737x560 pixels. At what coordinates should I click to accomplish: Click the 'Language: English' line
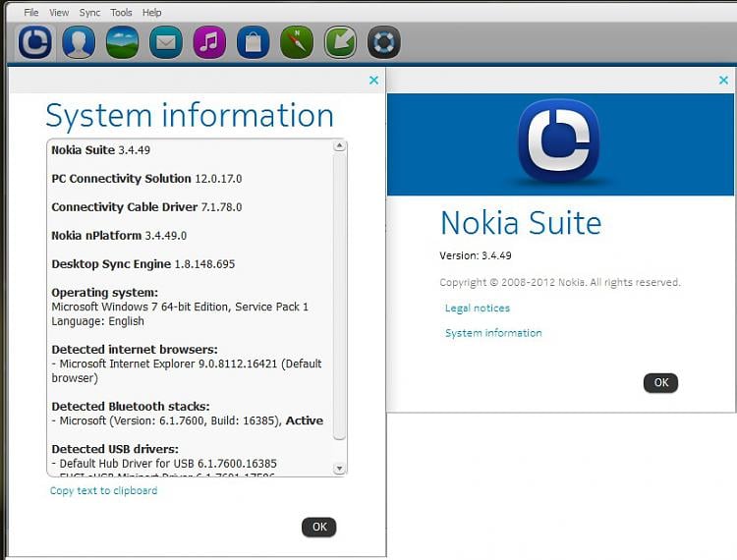tap(97, 321)
